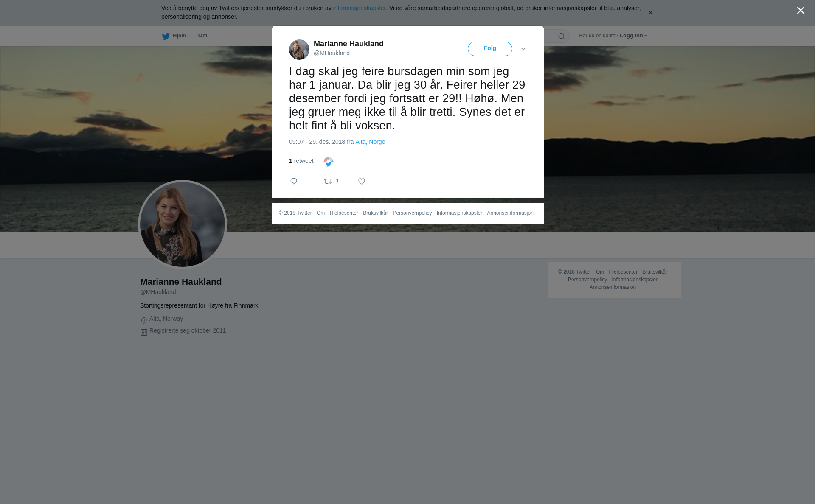The width and height of the screenshot is (815, 504).
Task: Click the Twitter bird Hjem icon
Action: tap(166, 36)
